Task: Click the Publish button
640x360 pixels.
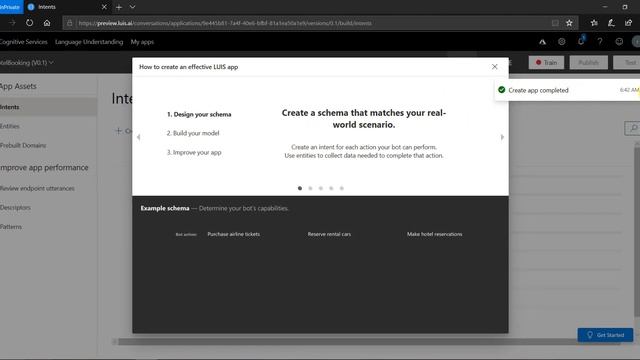Action: [x=588, y=62]
